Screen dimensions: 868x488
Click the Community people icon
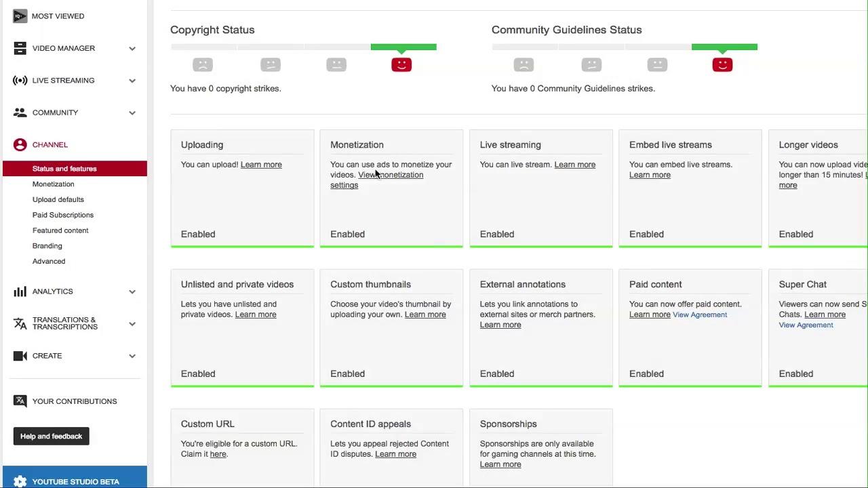(20, 113)
